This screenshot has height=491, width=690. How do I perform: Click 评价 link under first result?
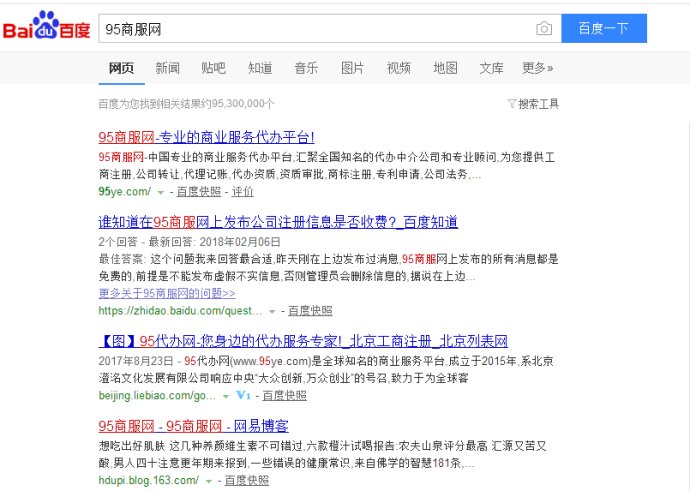[x=243, y=190]
